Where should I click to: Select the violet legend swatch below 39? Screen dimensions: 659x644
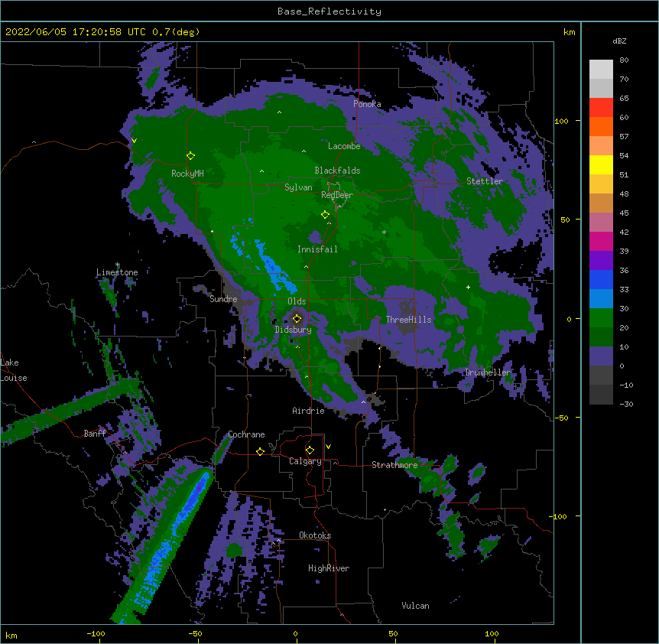pyautogui.click(x=601, y=260)
